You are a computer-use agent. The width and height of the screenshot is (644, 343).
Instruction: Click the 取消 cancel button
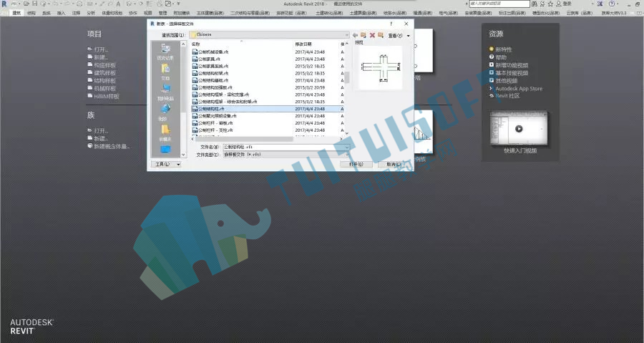tap(394, 164)
